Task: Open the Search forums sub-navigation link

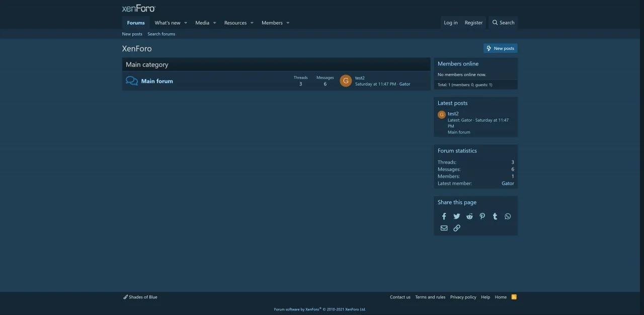Action: click(x=161, y=34)
